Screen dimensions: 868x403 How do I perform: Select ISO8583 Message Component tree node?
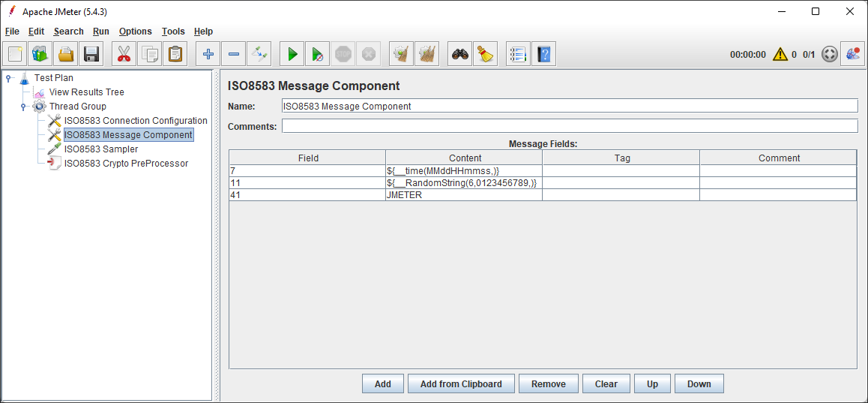[128, 134]
